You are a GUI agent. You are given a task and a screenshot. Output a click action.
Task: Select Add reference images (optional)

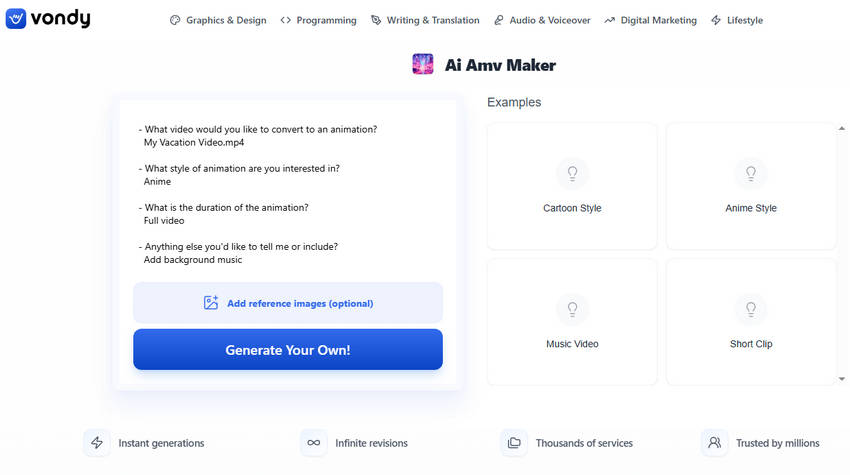point(288,303)
